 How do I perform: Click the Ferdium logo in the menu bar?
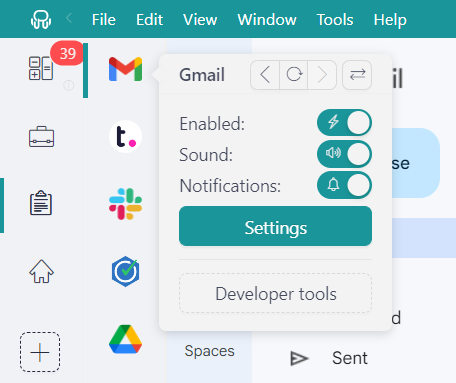(x=41, y=19)
